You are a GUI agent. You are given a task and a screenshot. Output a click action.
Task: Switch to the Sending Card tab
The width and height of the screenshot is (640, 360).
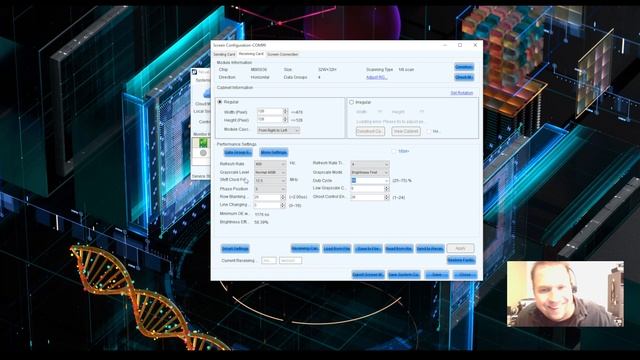point(224,54)
